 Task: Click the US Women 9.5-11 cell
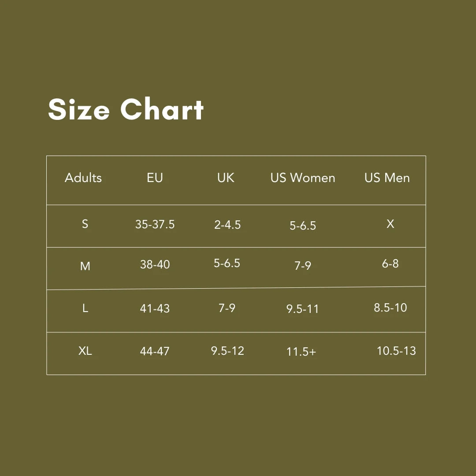pyautogui.click(x=302, y=309)
